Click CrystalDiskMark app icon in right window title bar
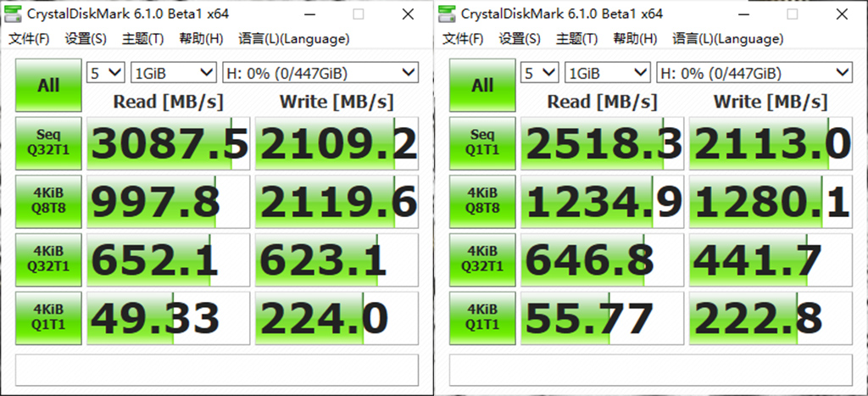868x396 pixels. coord(448,14)
